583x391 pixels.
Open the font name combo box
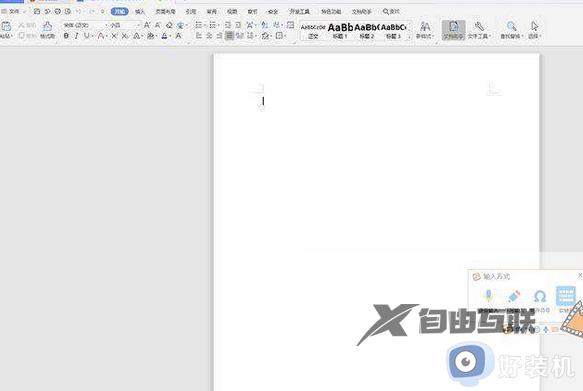(x=85, y=25)
